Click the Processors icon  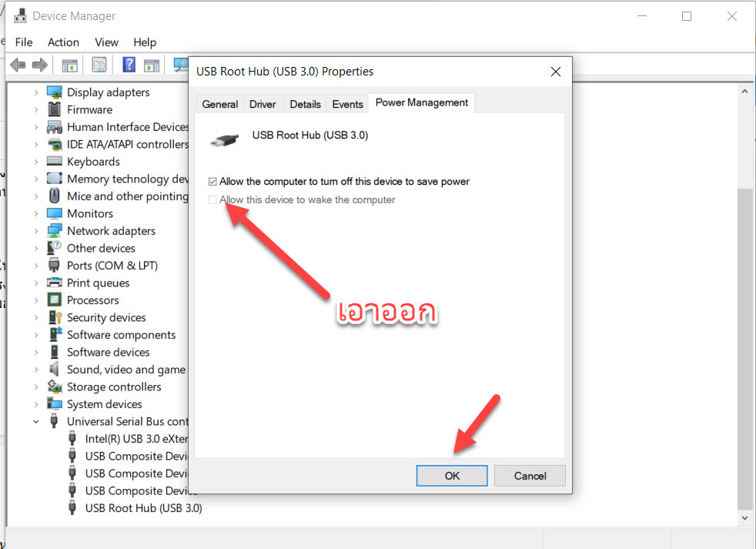55,300
